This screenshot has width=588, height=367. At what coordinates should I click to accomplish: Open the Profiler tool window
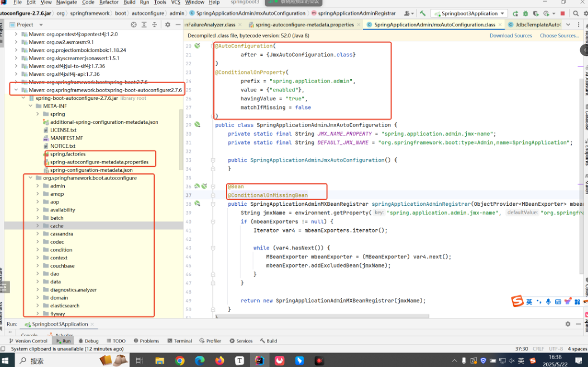tap(210, 341)
